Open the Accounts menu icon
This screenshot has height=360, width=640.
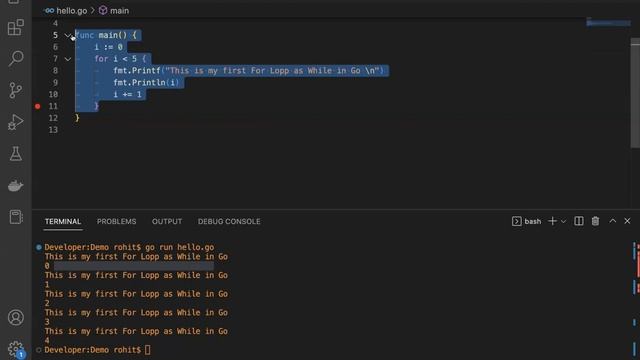(x=16, y=317)
